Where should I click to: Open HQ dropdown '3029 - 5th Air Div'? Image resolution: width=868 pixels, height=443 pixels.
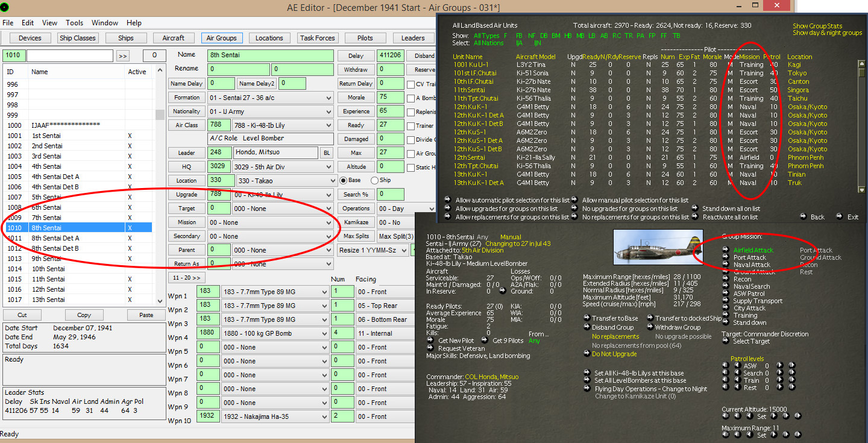pyautogui.click(x=283, y=166)
